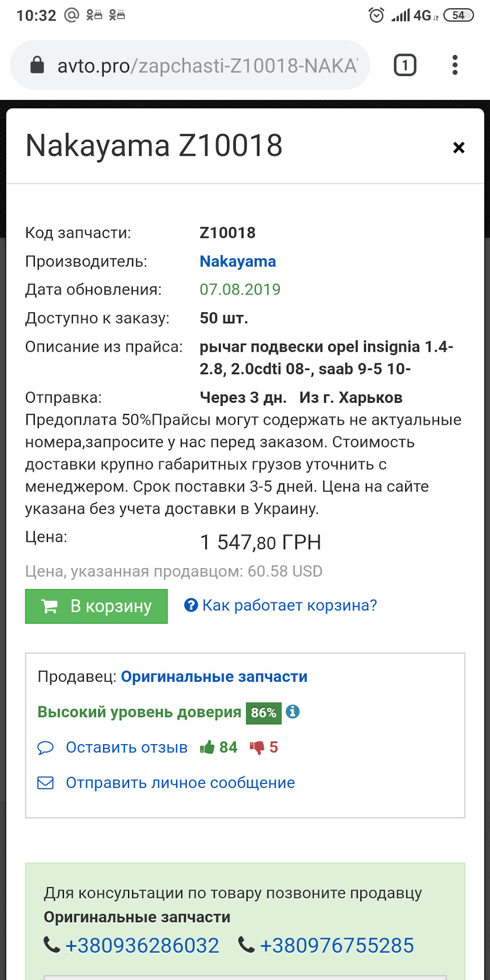Open Как работает корзина? link
Screen dimensions: 490x980
tap(289, 605)
